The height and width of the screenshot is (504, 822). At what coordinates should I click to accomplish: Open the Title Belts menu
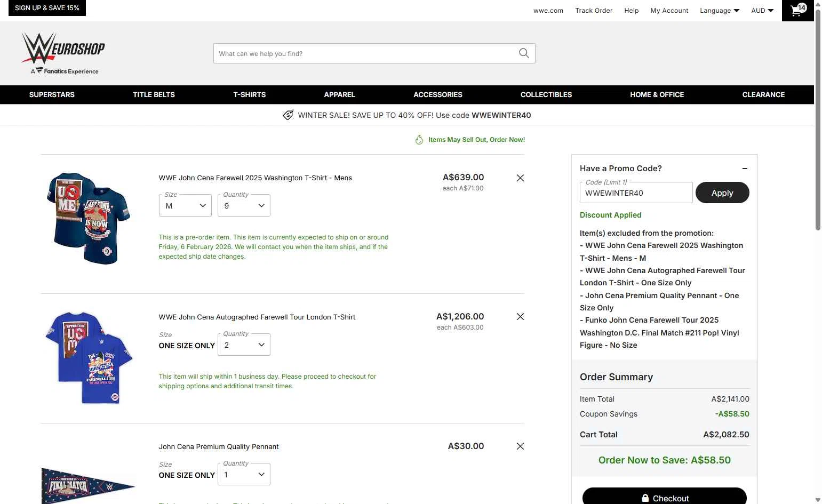[x=154, y=94]
